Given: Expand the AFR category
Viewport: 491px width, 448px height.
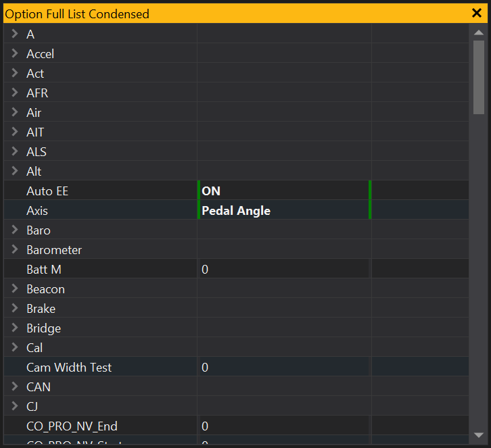Looking at the screenshot, I should [14, 93].
